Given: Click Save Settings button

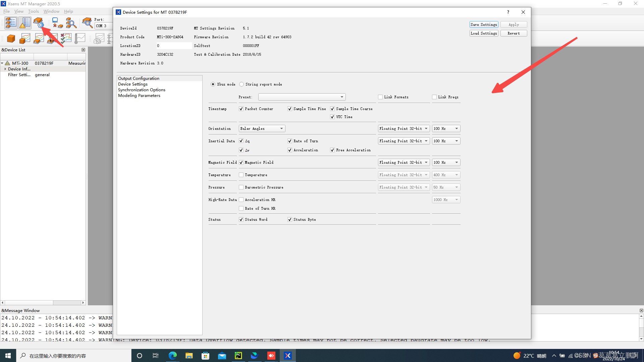Looking at the screenshot, I should (x=484, y=24).
